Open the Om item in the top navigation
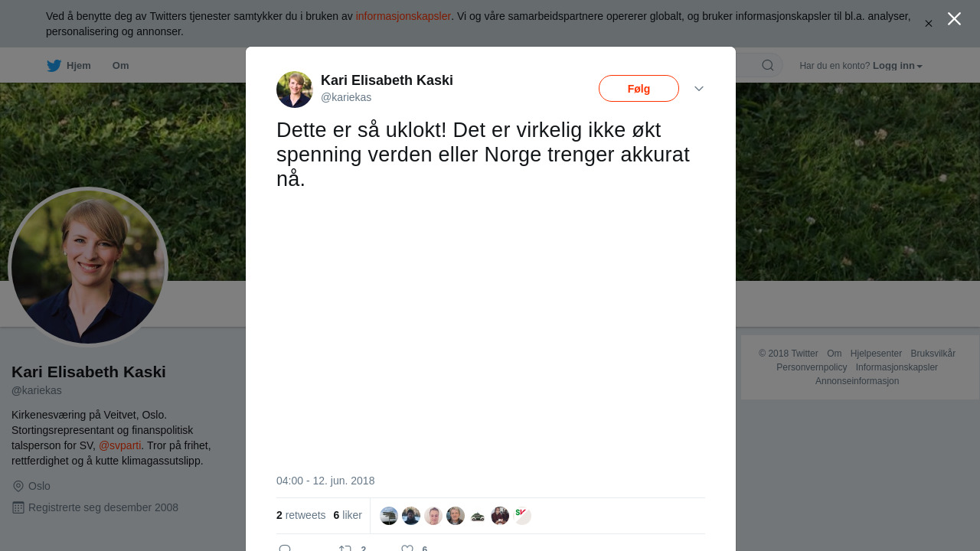This screenshot has height=551, width=980. (x=121, y=66)
